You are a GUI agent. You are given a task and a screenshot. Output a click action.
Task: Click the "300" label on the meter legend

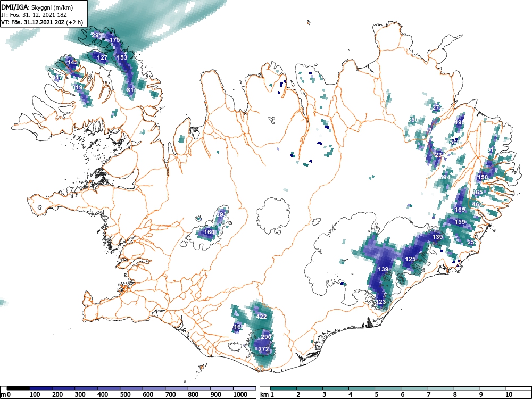coord(80,395)
